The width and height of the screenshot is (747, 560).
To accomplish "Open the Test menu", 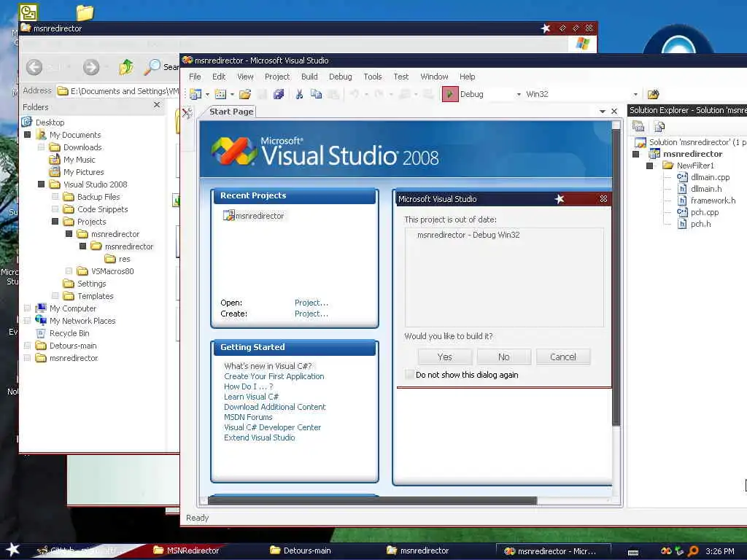I will pos(400,77).
